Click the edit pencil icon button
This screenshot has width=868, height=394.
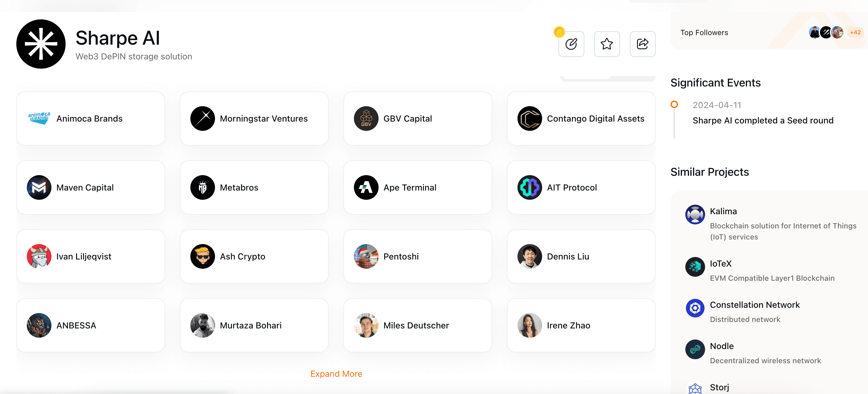pyautogui.click(x=571, y=44)
